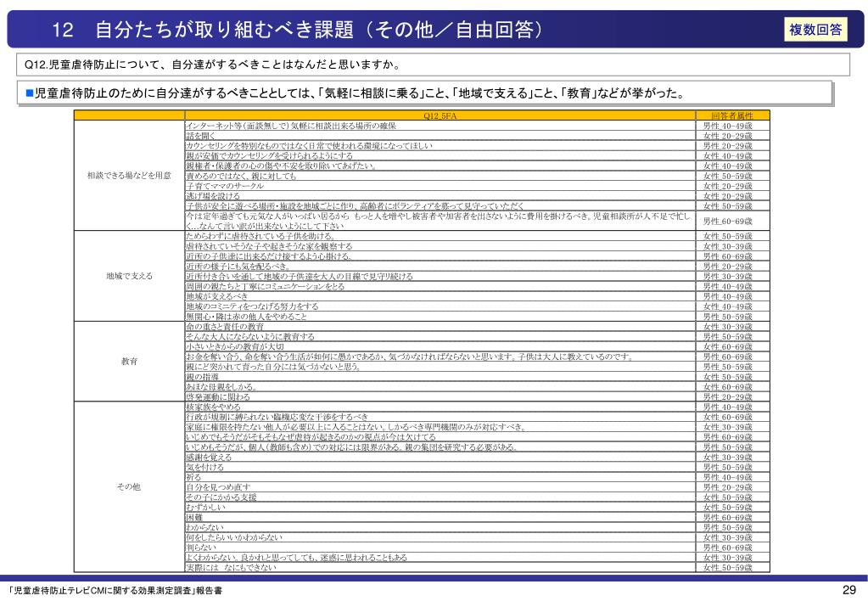Click the category cell '相談できる場などを用意'

[x=129, y=176]
